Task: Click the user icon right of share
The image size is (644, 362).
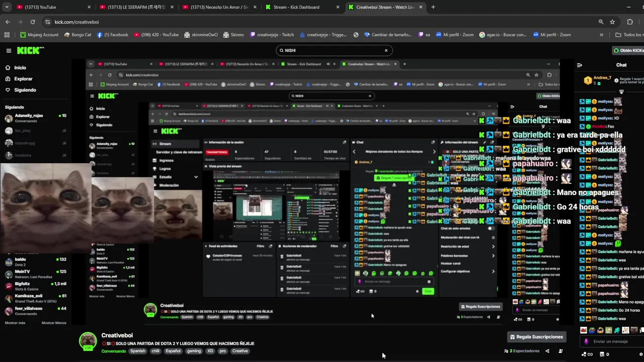Action: coord(560,351)
